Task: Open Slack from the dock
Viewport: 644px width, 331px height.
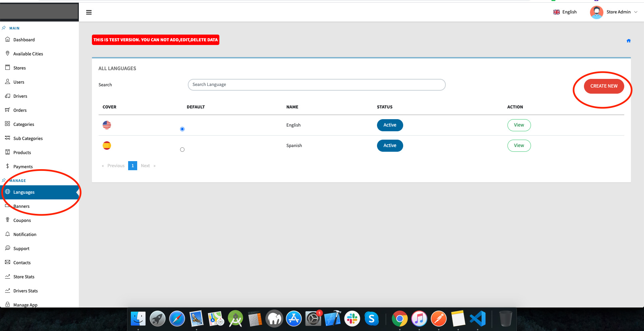Action: (352, 319)
